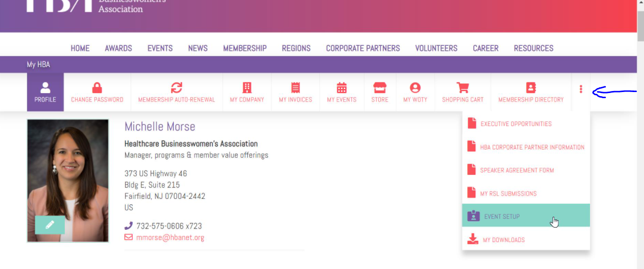Open the VOLUNTEERS navigation menu
The width and height of the screenshot is (644, 269).
[436, 48]
